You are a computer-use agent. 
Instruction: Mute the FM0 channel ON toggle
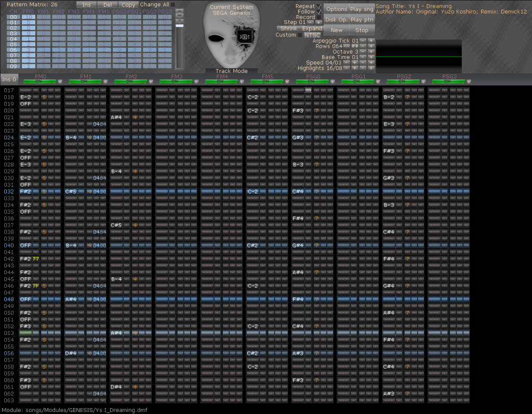[39, 82]
